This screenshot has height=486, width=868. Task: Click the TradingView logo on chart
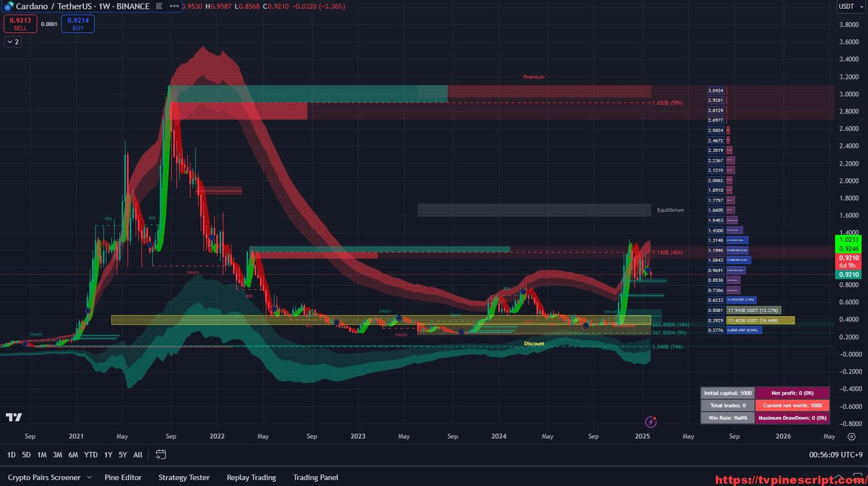point(14,417)
